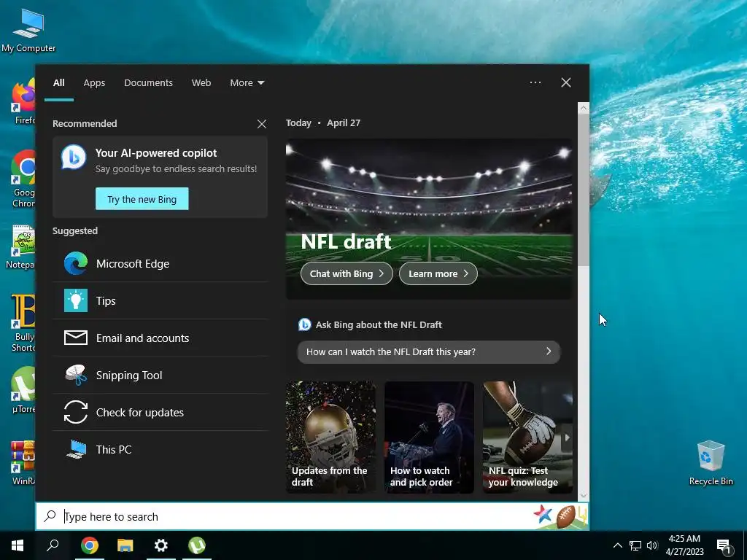This screenshot has width=747, height=560.
Task: Open the Tips app suggestion
Action: point(160,301)
